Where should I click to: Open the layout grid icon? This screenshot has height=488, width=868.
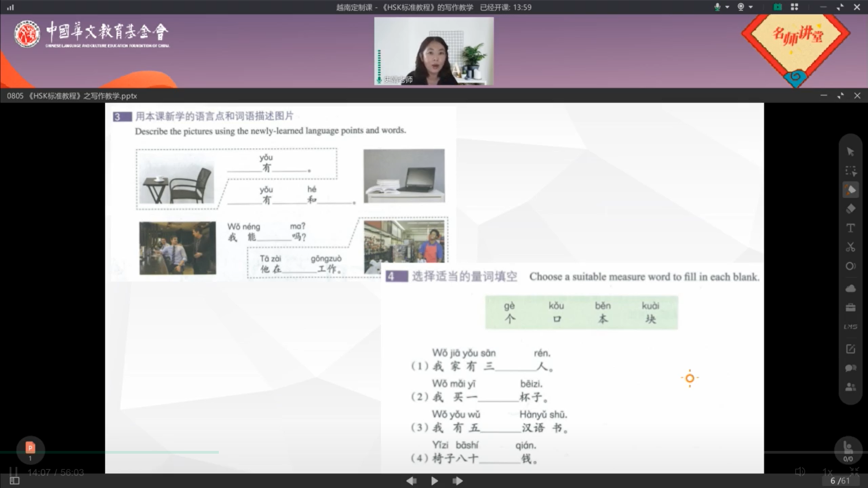pyautogui.click(x=794, y=7)
